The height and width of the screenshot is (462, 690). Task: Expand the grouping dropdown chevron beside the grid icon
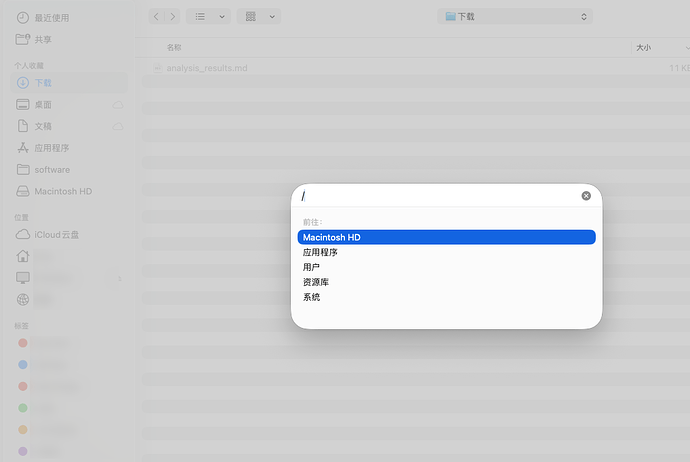(272, 17)
